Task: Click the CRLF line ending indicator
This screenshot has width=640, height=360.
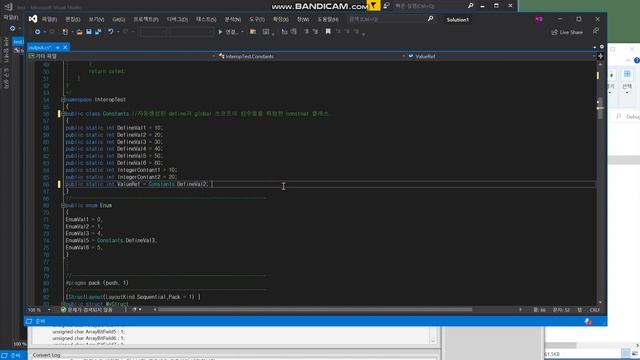Action: click(x=594, y=310)
